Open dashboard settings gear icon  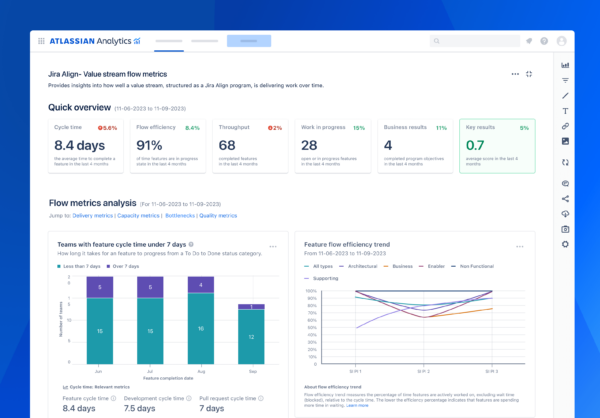[x=565, y=245]
